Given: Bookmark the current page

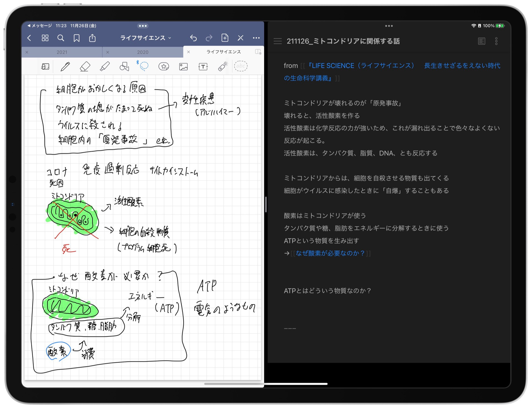Looking at the screenshot, I should point(76,38).
